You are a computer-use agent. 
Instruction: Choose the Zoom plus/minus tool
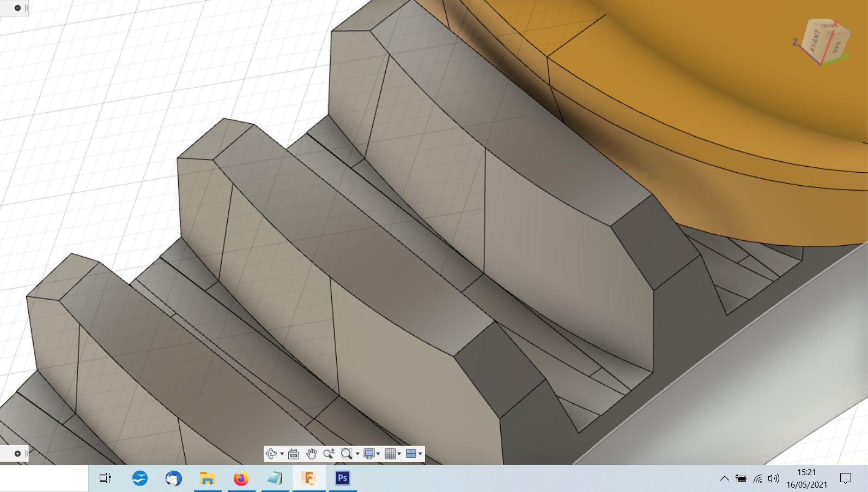coord(329,453)
